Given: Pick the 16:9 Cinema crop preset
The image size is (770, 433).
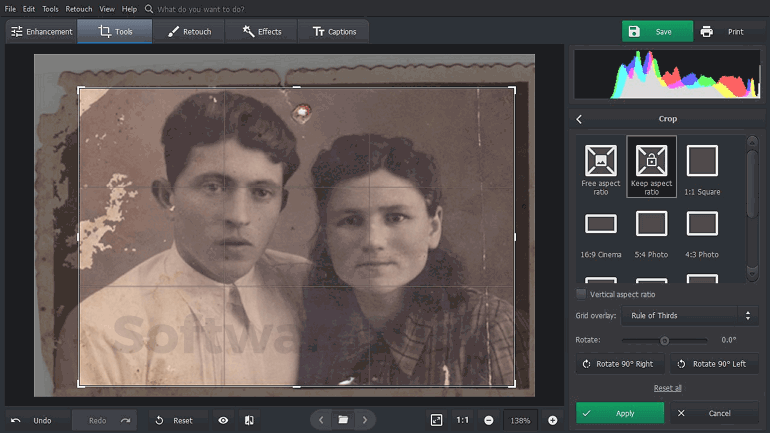Looking at the screenshot, I should (601, 224).
